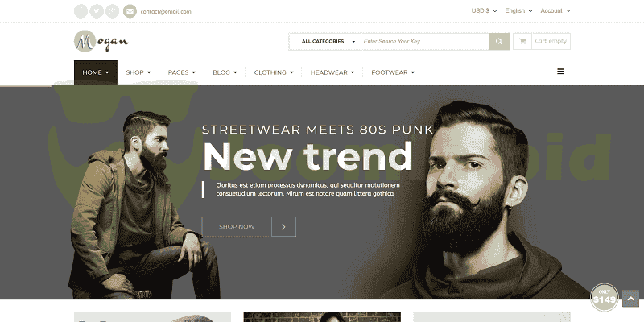Click the contact@email.com link
The width and height of the screenshot is (644, 322).
(x=166, y=11)
